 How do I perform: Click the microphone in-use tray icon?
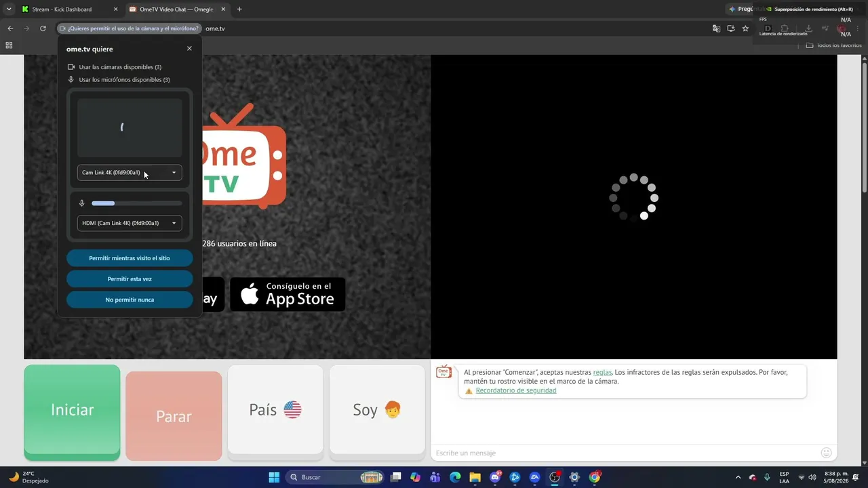pos(767,477)
